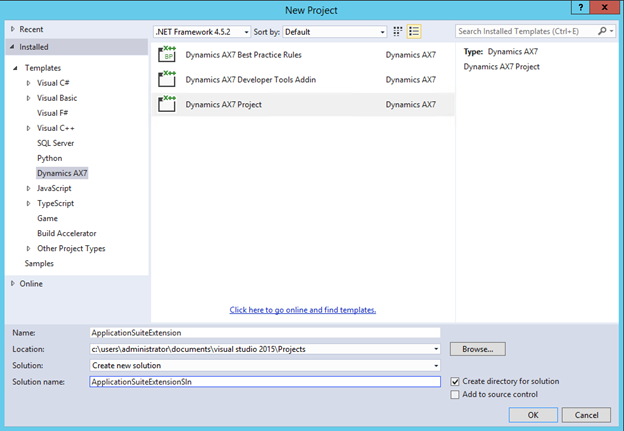The width and height of the screenshot is (624, 431).
Task: Enable Add to source control checkbox
Action: [x=455, y=394]
